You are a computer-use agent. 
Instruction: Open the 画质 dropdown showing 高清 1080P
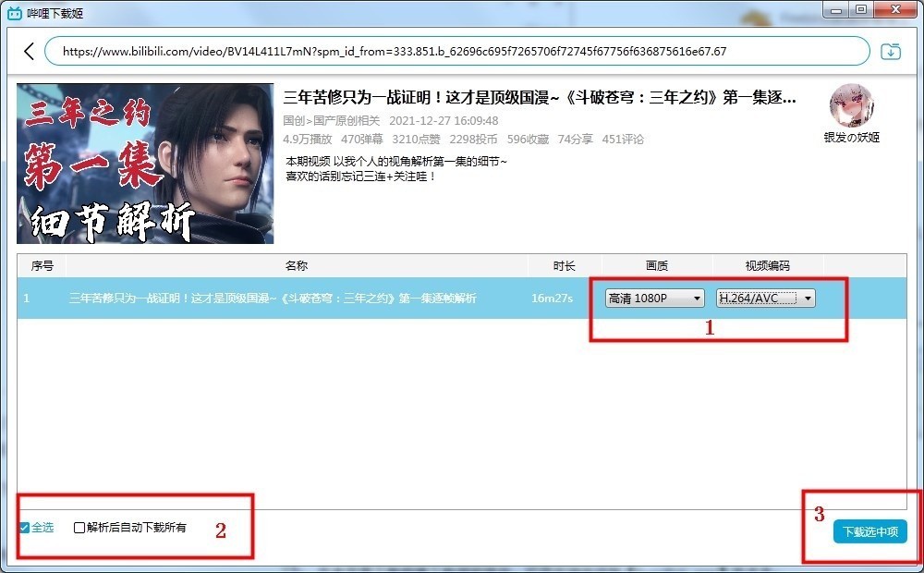[x=655, y=299]
